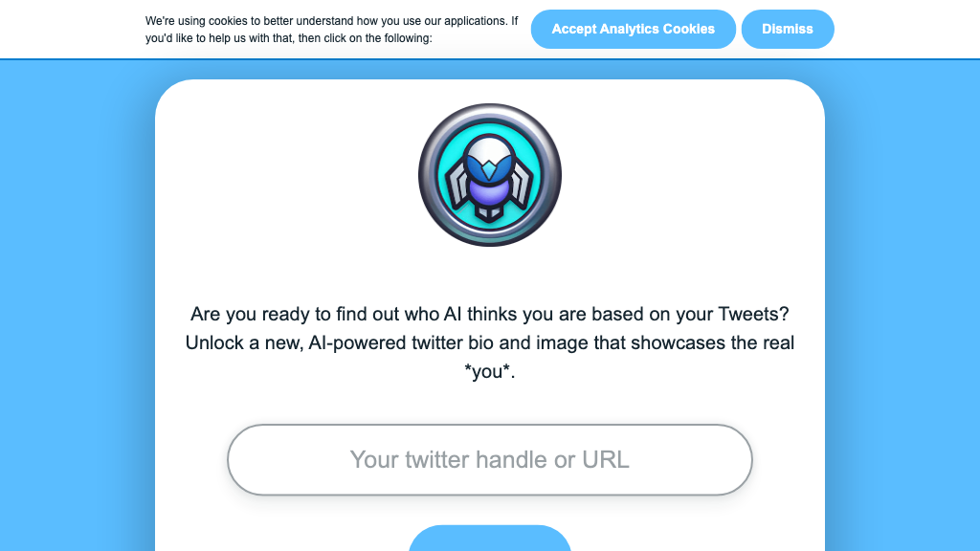The width and height of the screenshot is (980, 551).
Task: Click the '*you*' text in the description
Action: pyautogui.click(x=489, y=371)
